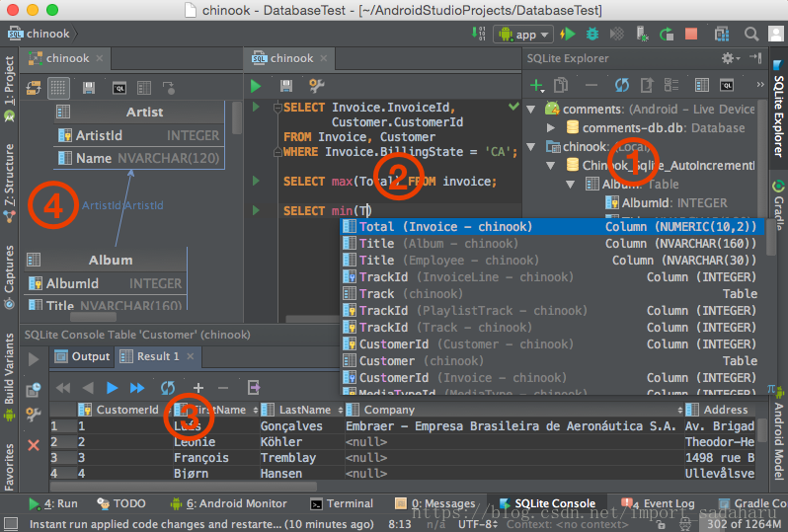788x532 pixels.
Task: Sort by the Company column header
Action: coord(514,410)
